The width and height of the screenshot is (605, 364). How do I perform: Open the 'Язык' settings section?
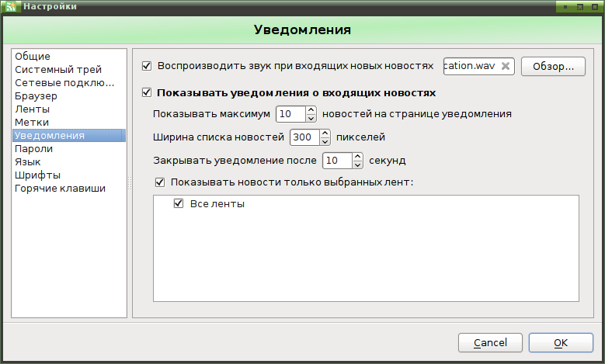(69, 162)
